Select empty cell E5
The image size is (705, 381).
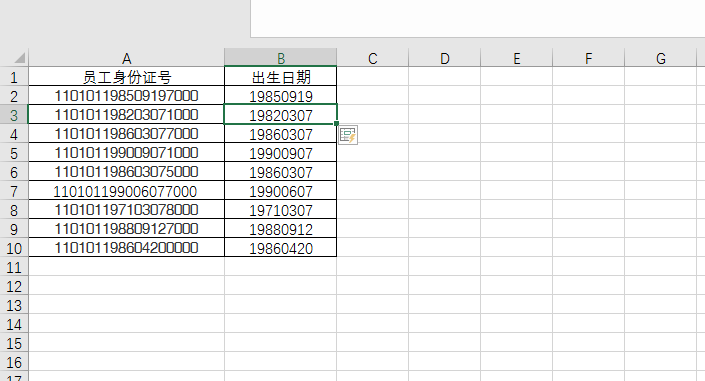tap(516, 153)
